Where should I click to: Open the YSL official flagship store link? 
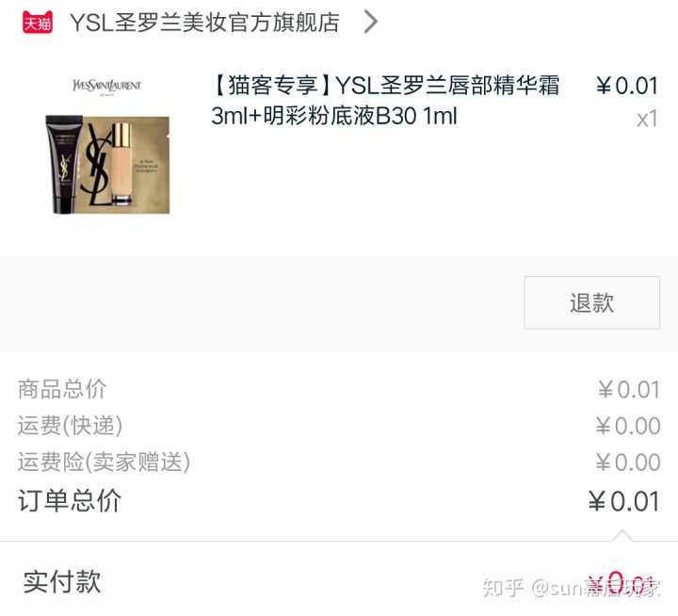coord(204,23)
